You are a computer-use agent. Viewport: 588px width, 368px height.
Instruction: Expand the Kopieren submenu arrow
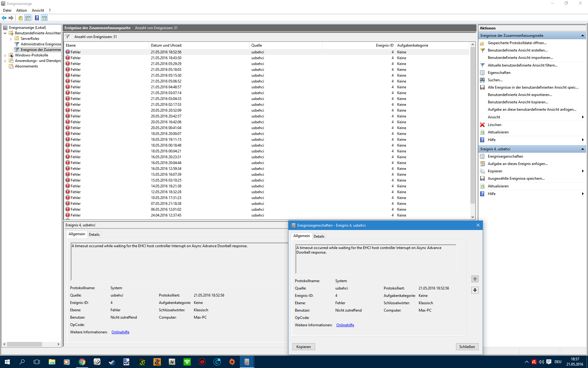click(x=582, y=171)
